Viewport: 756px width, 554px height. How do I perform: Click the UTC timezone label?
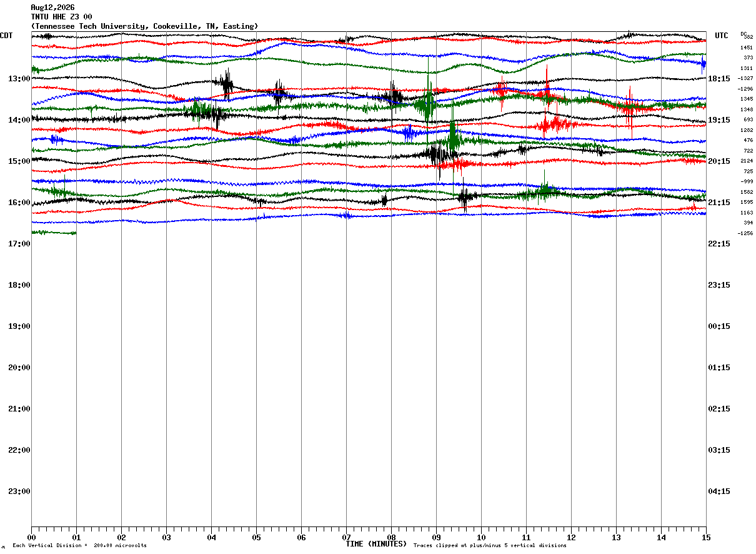pos(722,36)
